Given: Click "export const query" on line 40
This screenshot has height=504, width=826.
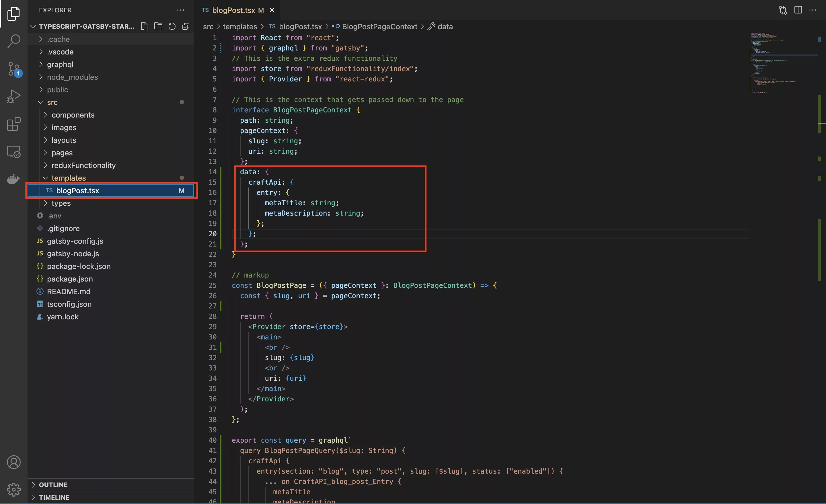Looking at the screenshot, I should pos(269,440).
